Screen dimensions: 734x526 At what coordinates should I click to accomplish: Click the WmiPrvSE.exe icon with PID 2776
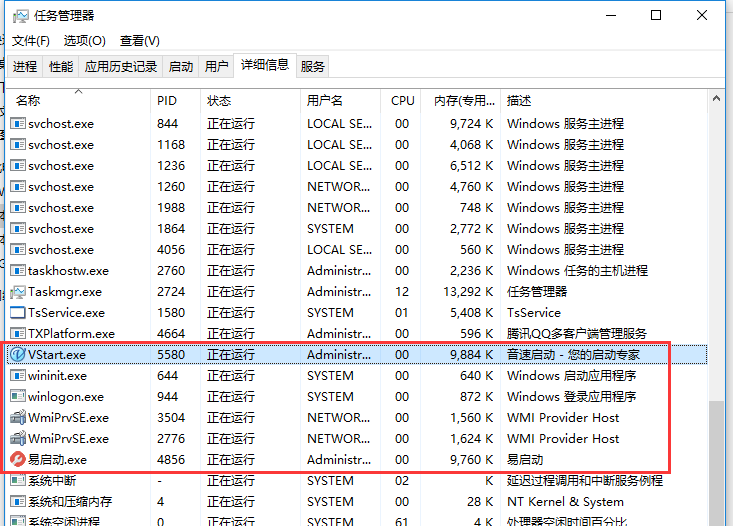(18, 438)
